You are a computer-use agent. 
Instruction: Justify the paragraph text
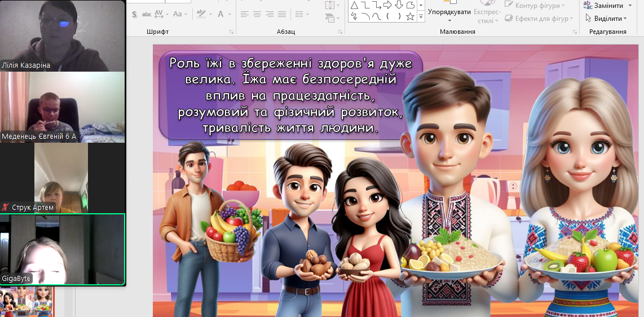click(x=283, y=14)
